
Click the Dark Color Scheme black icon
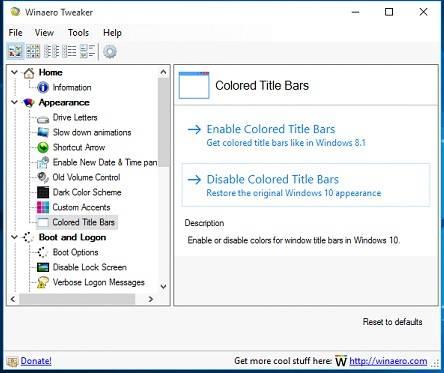(x=43, y=192)
